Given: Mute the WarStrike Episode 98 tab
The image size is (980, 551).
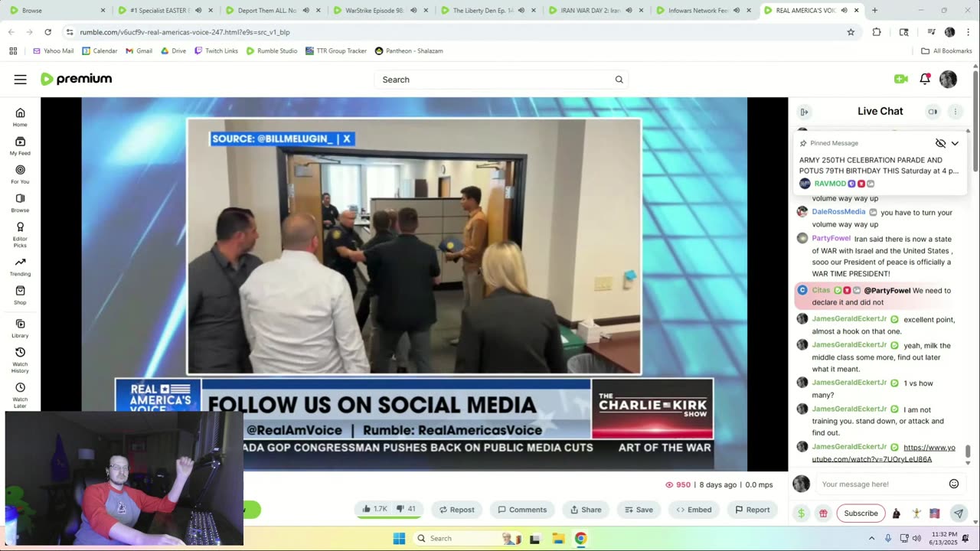Looking at the screenshot, I should point(413,11).
